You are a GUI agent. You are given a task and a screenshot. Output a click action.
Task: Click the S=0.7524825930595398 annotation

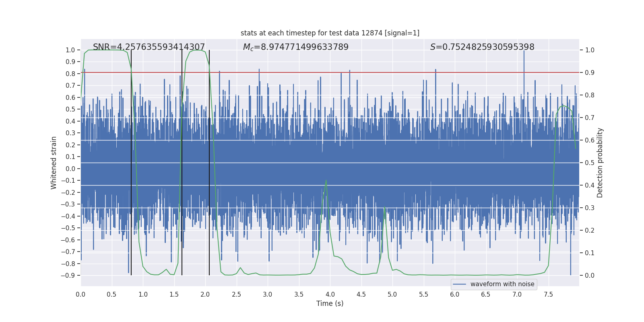[482, 47]
